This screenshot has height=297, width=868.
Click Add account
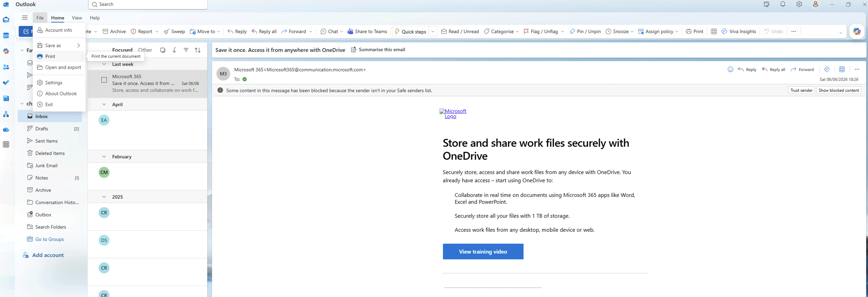(43, 255)
